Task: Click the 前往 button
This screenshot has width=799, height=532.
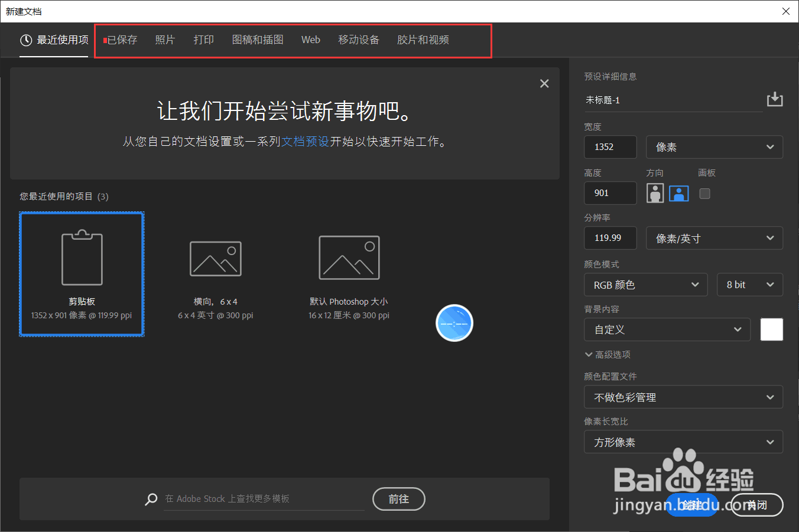Action: pos(398,499)
